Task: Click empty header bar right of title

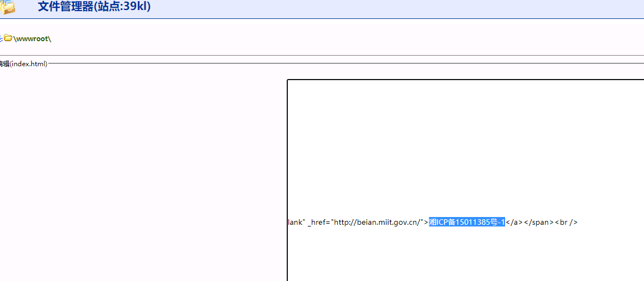Action: (389, 8)
